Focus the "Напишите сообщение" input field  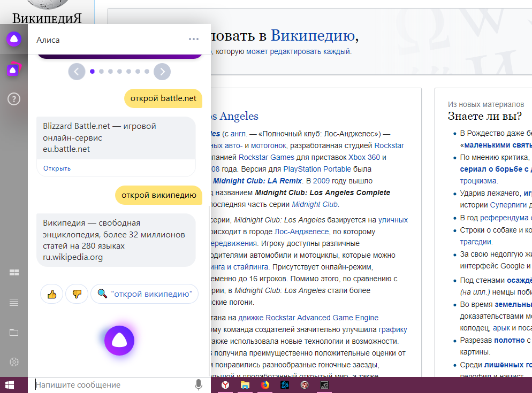coord(113,385)
